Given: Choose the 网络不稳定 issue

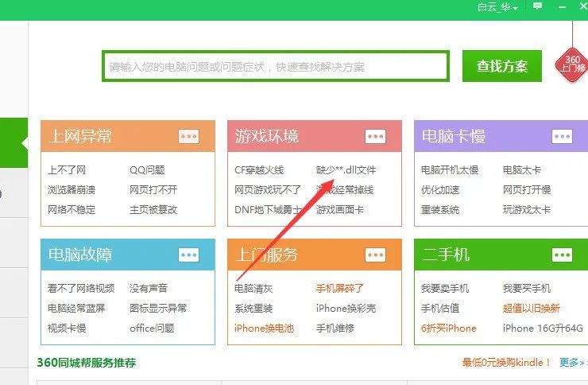Looking at the screenshot, I should pos(72,210).
